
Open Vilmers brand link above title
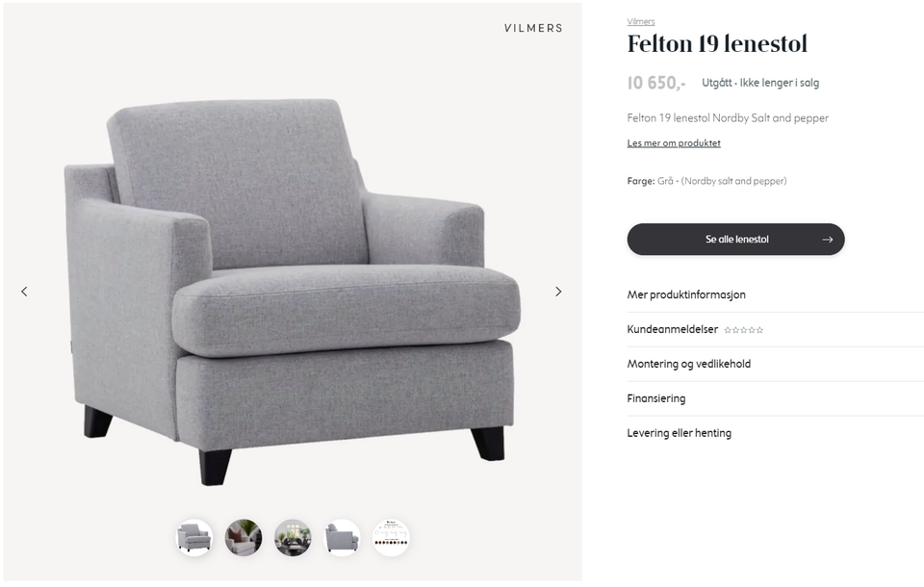[641, 21]
